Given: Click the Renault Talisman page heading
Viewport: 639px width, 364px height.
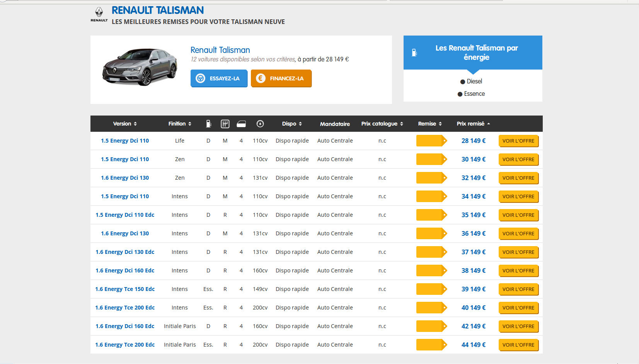Looking at the screenshot, I should [158, 10].
